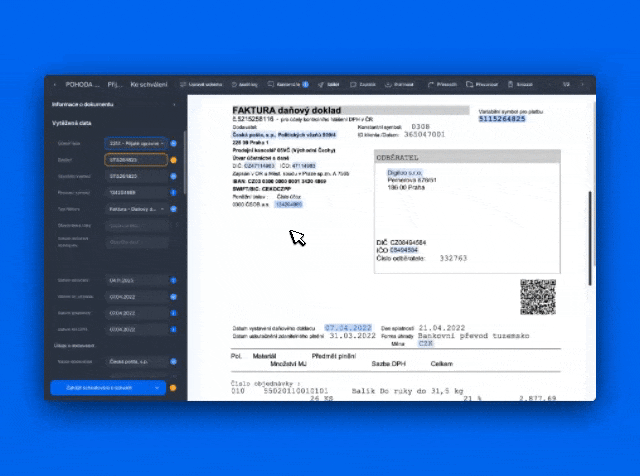Click the Komentáře toolbar button
Image resolution: width=640 pixels, height=476 pixels.
[x=288, y=85]
